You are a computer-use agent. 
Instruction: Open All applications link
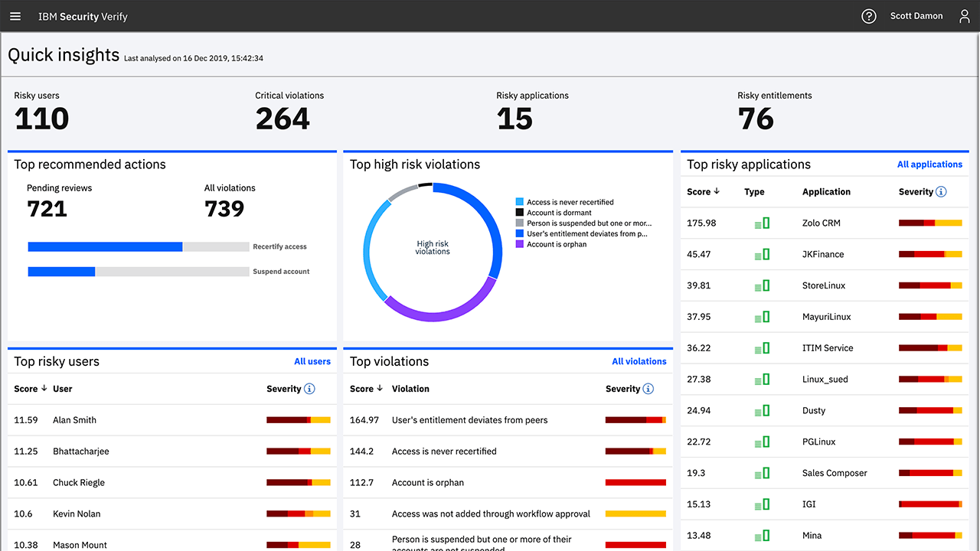tap(929, 164)
